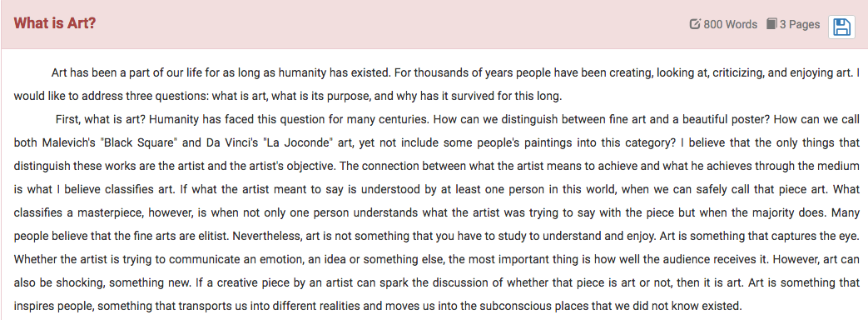This screenshot has height=320, width=868.
Task: Click the "800 Words" label
Action: [730, 24]
